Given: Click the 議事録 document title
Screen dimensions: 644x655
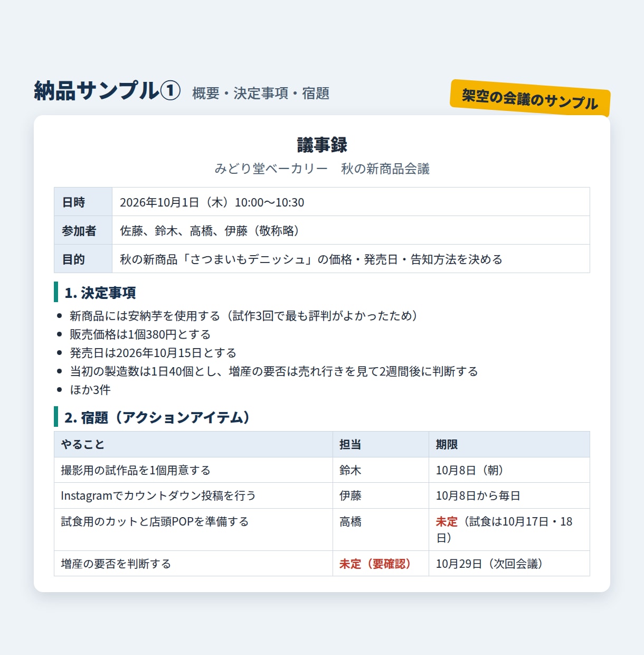Looking at the screenshot, I should [322, 145].
